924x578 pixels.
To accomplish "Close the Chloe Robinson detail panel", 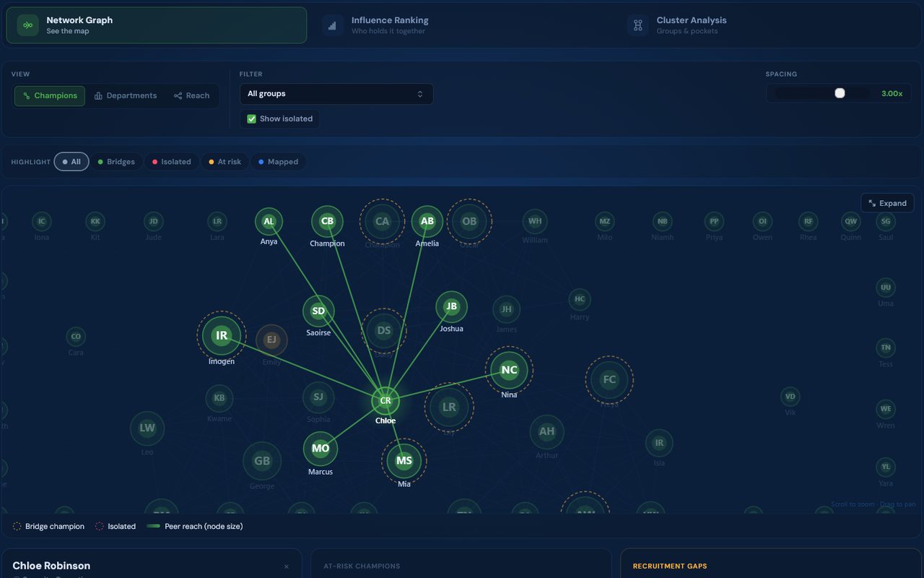I will coord(287,567).
